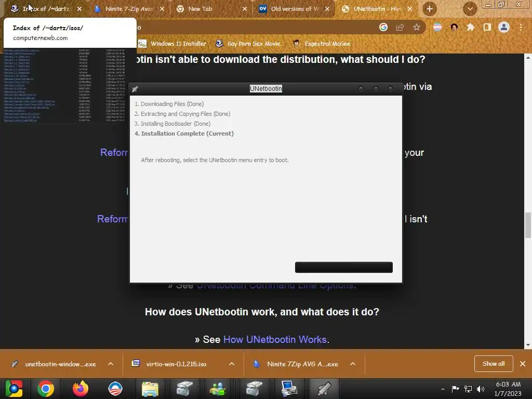This screenshot has height=399, width=532.
Task: Switch to the Ninite 7-Zip tab
Action: 129,9
